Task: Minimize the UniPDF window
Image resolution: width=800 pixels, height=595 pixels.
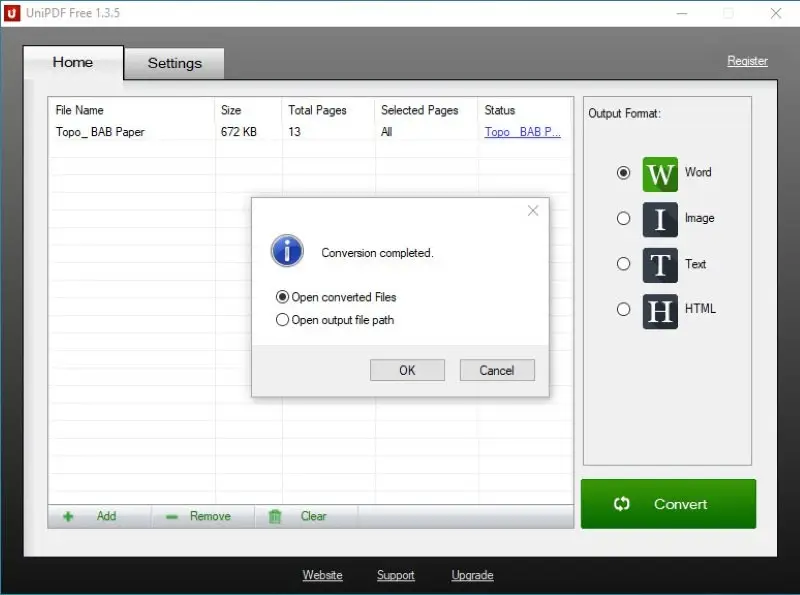Action: click(682, 13)
